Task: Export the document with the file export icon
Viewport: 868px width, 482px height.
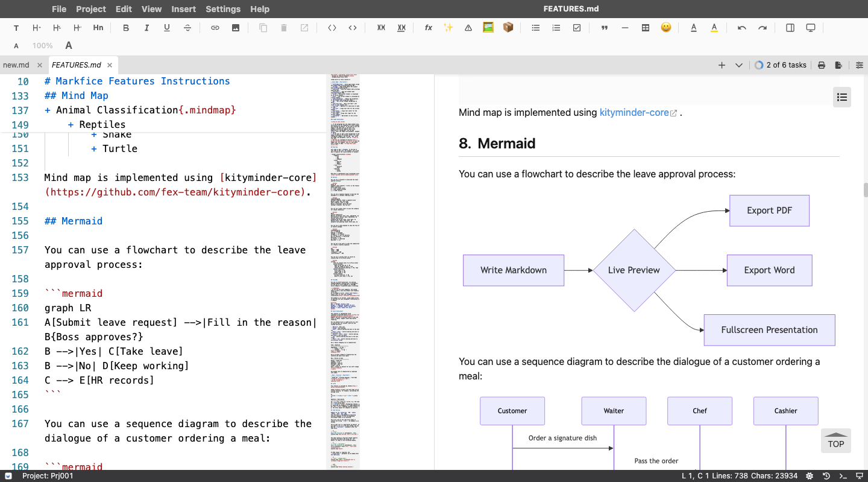Action: click(838, 65)
